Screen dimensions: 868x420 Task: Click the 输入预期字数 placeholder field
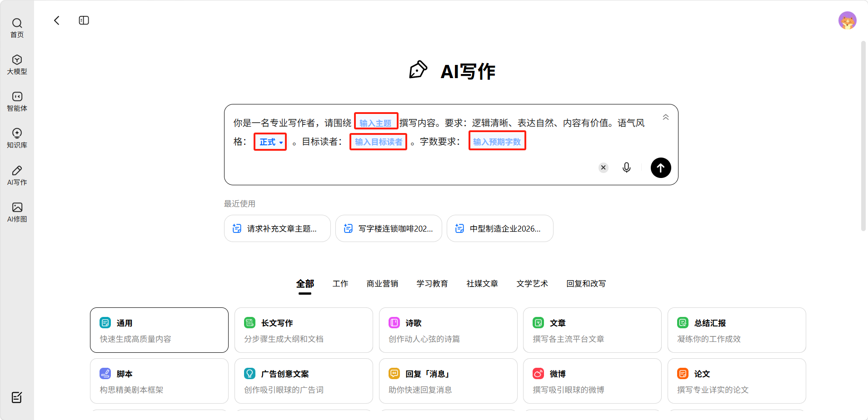pyautogui.click(x=497, y=141)
